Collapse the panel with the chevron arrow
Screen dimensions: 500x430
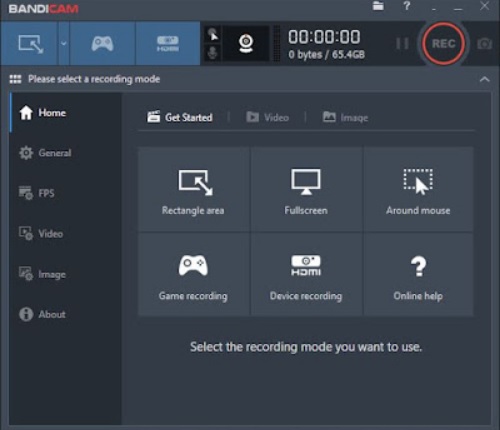(x=485, y=79)
